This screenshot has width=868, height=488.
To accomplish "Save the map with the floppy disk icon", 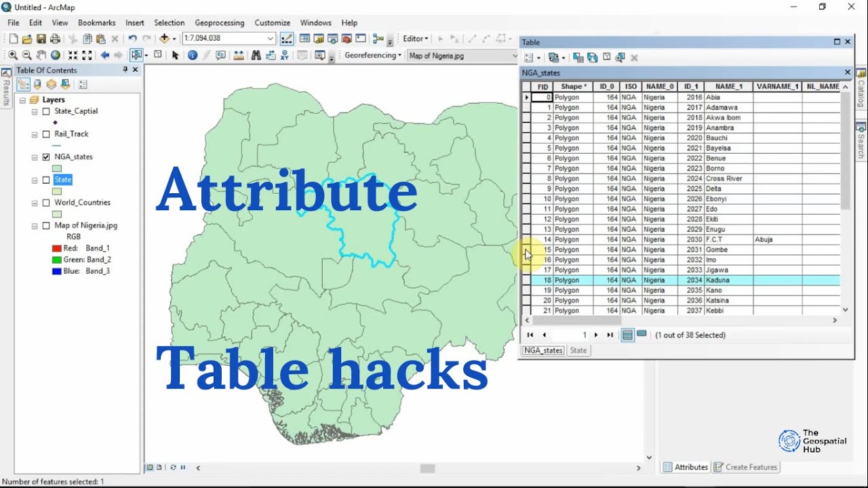I will [x=41, y=39].
